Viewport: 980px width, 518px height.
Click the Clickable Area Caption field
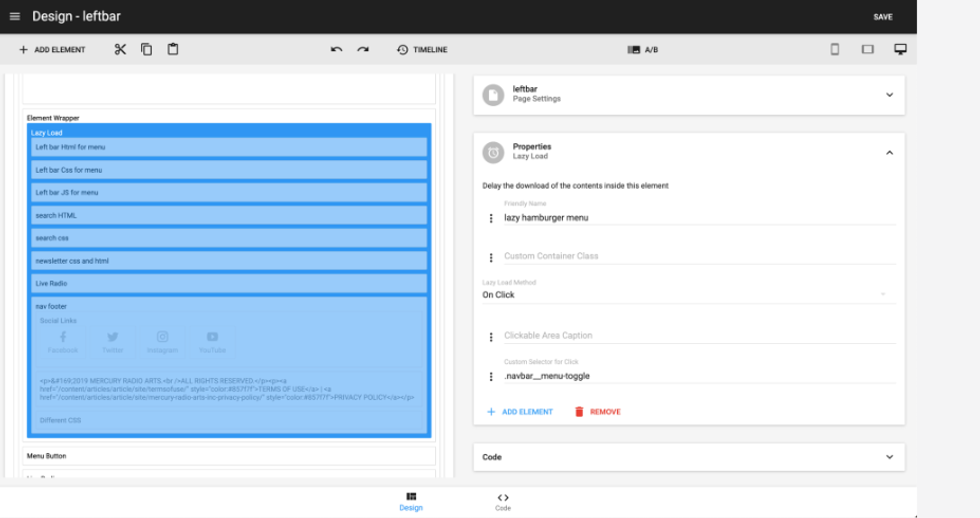(x=697, y=336)
